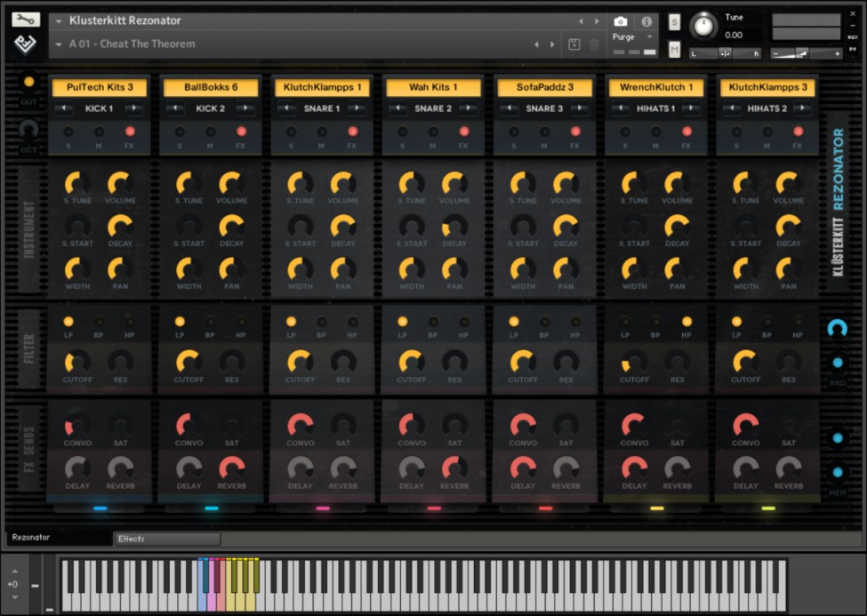Click the PulTech Kits 3 kit name button
Image resolution: width=867 pixels, height=616 pixels.
coord(99,87)
